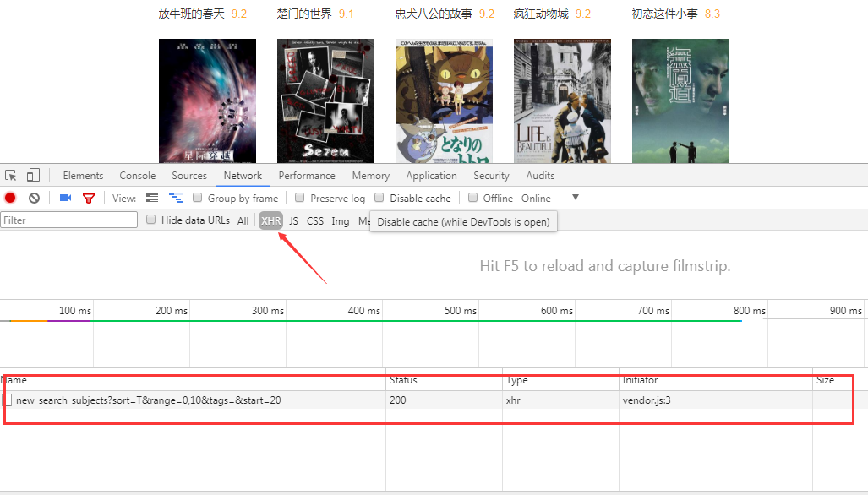Activate the inspect element picker icon
868x495 pixels.
click(10, 176)
